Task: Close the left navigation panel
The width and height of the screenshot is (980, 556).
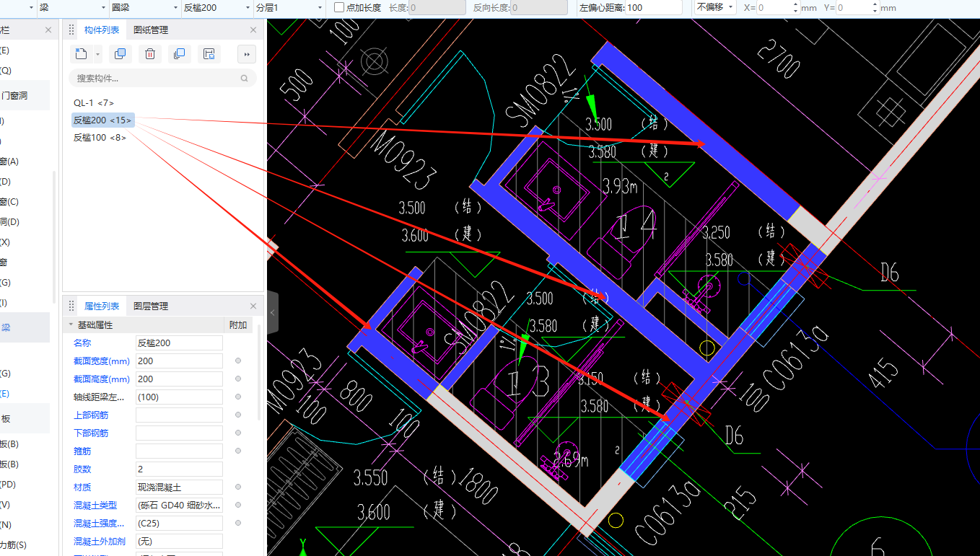Action: (48, 30)
